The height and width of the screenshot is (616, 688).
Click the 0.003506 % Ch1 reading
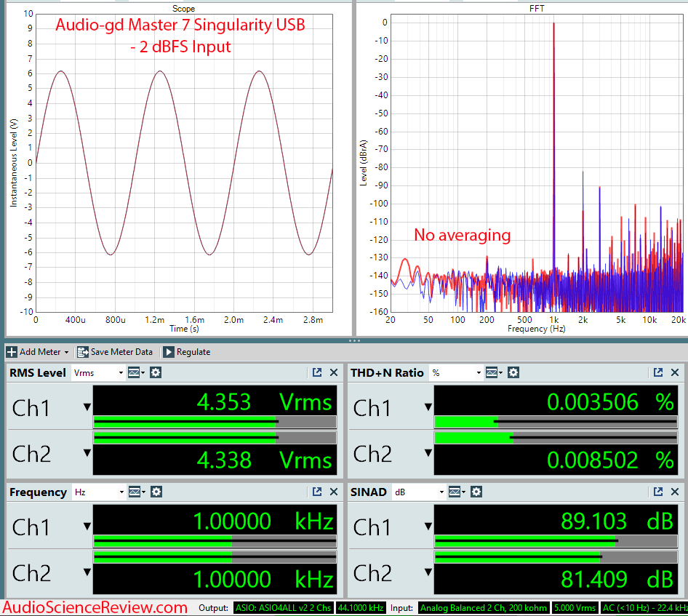610,402
